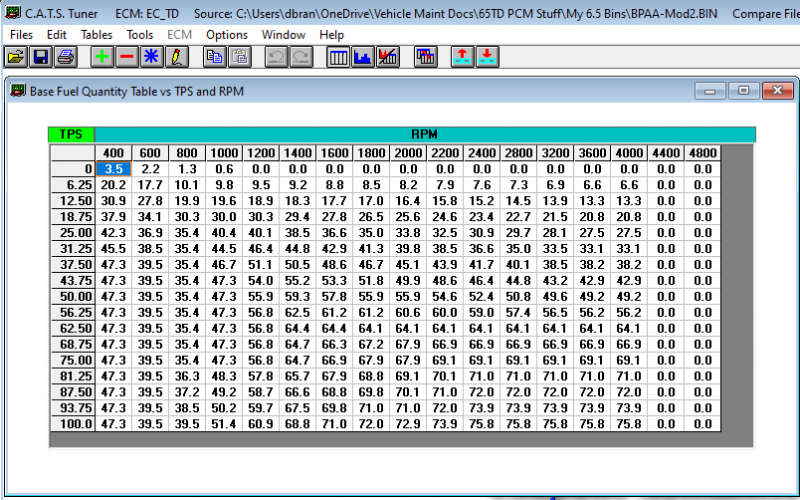This screenshot has height=500, width=800.
Task: Click the red download arrow icon
Action: [x=487, y=57]
